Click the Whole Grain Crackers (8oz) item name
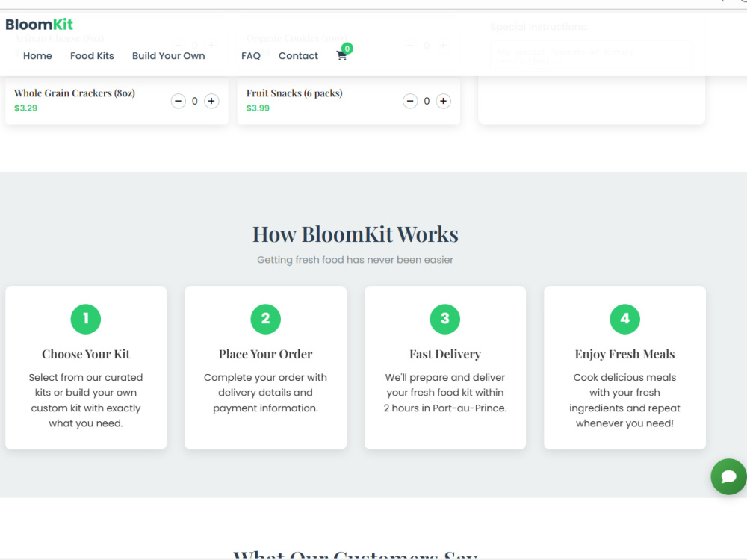The height and width of the screenshot is (560, 747). 74,93
